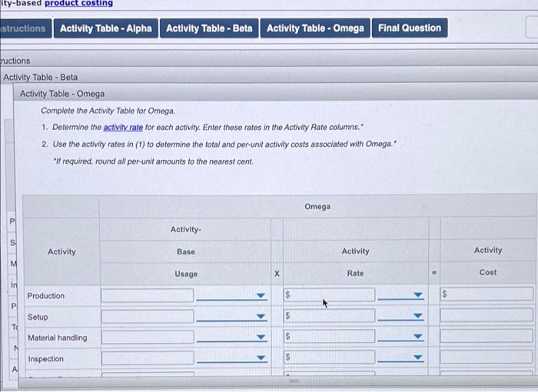Focus Inspection activity rate dollar field
Image resolution: width=538 pixels, height=392 pixels.
coord(330,357)
